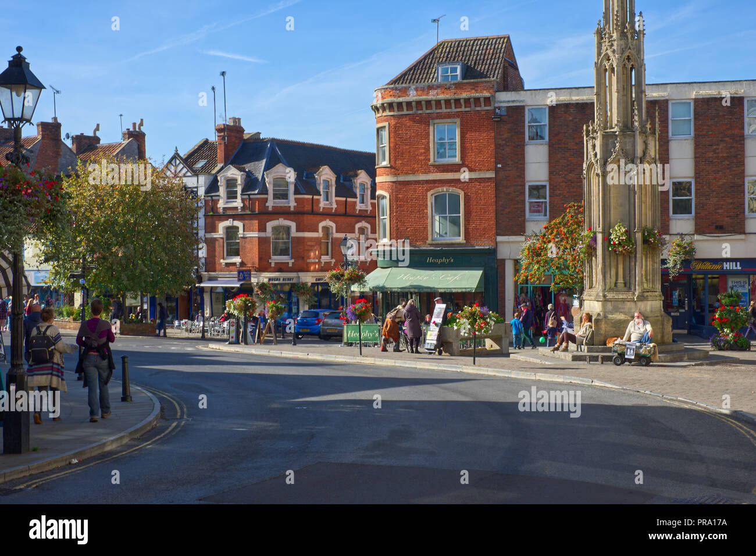Image resolution: width=756 pixels, height=556 pixels.
Task: Click the alamy logo in the footer bar
Action: (59, 530)
